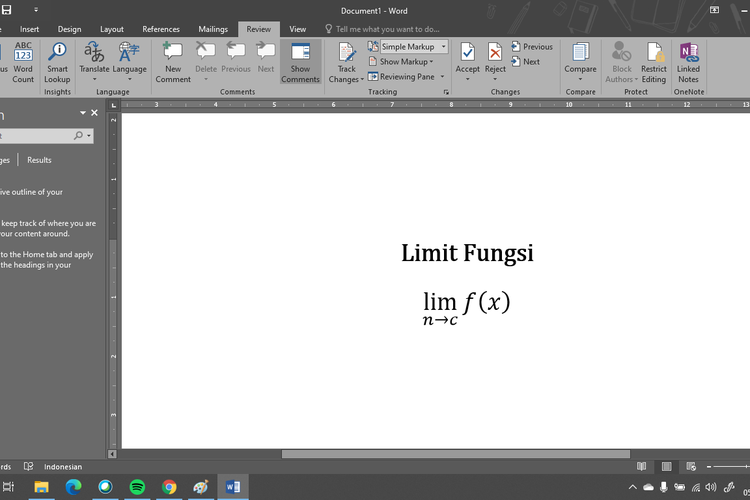This screenshot has width=750, height=500.
Task: Click the Results link in navigation pane
Action: click(39, 160)
